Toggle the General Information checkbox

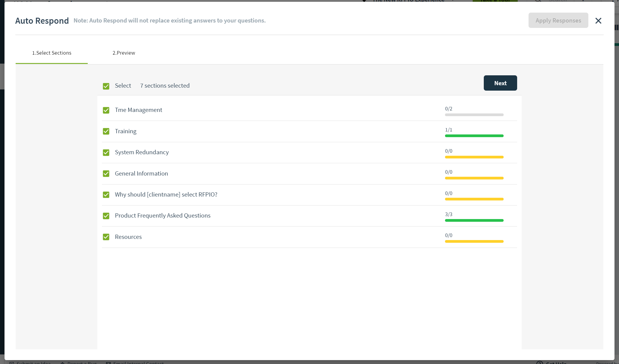click(106, 173)
